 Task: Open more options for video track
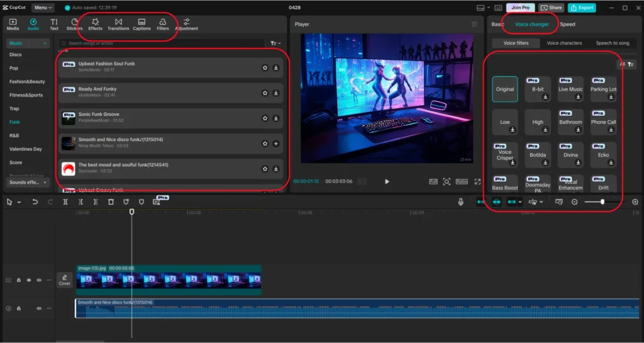pyautogui.click(x=49, y=280)
